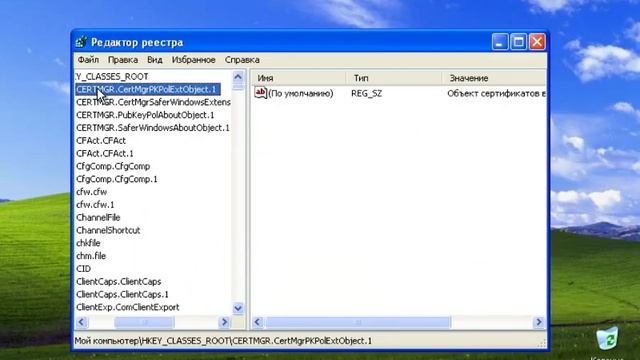Open the Правка menu
The image size is (640, 360).
pos(123,60)
